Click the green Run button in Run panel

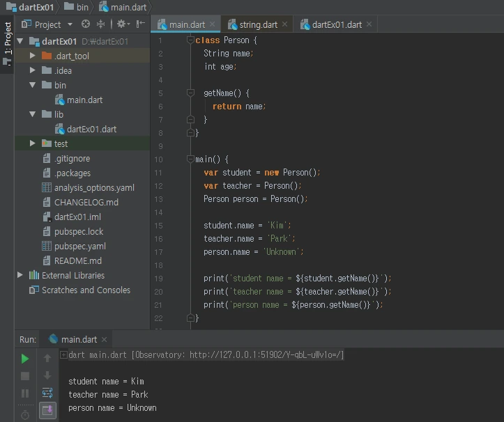click(x=25, y=359)
